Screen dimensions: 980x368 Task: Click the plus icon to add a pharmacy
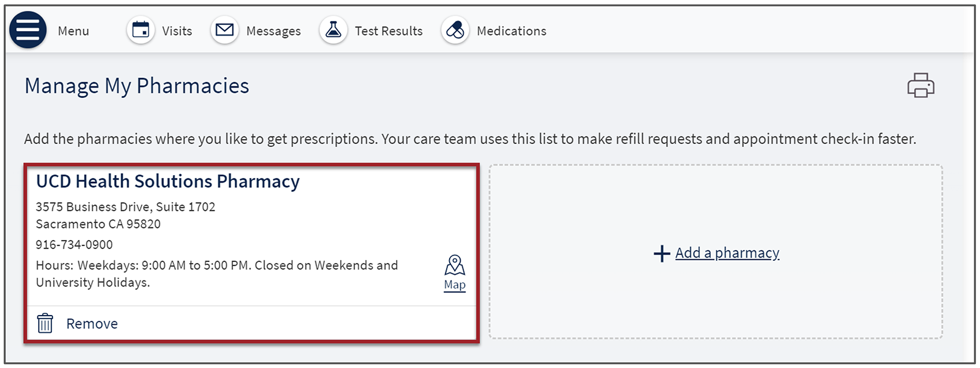pyautogui.click(x=662, y=253)
